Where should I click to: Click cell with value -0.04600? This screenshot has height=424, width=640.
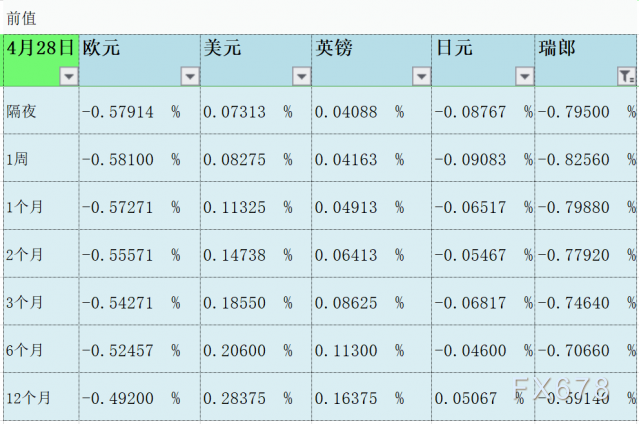pyautogui.click(x=483, y=349)
